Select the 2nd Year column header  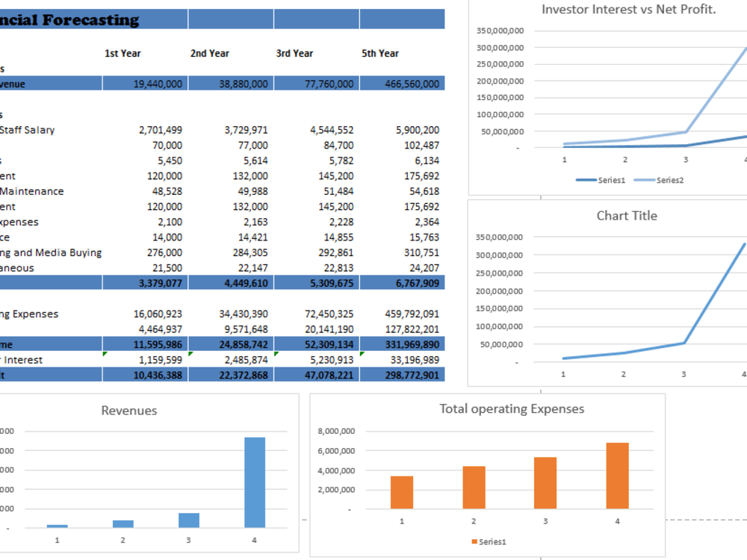point(210,53)
